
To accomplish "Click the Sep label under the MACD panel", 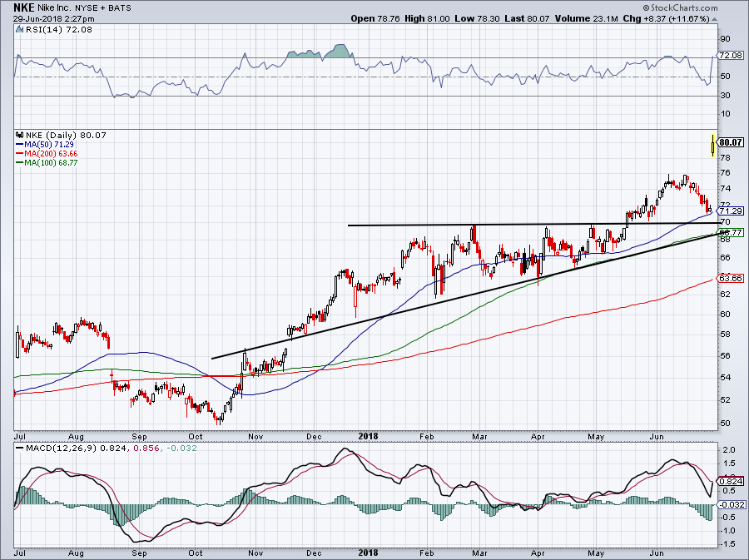I will point(139,553).
